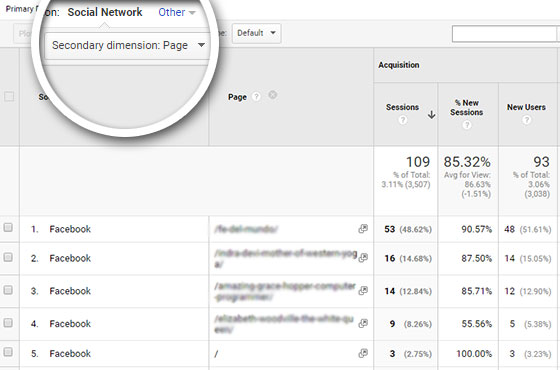The height and width of the screenshot is (370, 560).
Task: Sort by the Sessions column header
Action: click(x=402, y=107)
